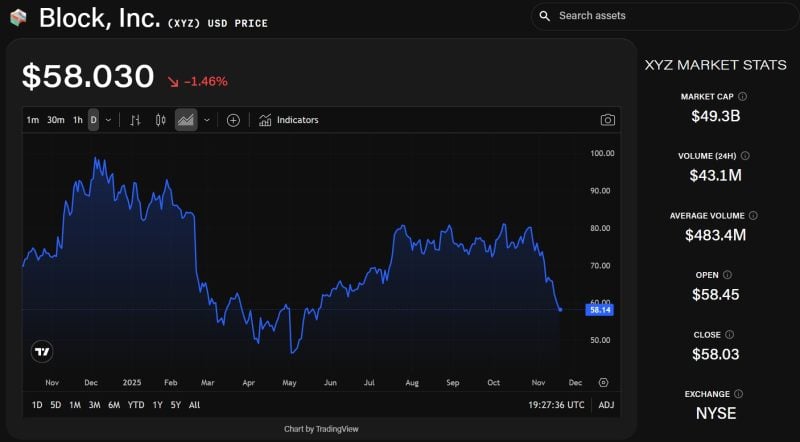Select the bars chart style icon
Image resolution: width=800 pixels, height=442 pixels.
pos(135,120)
